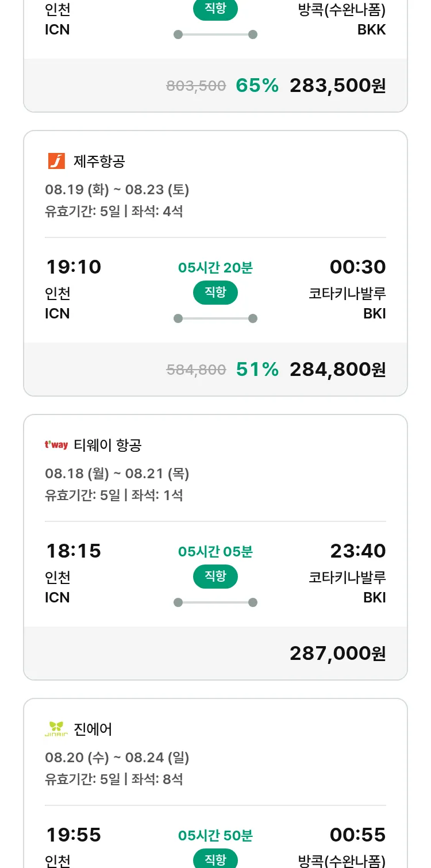Open the 티웨이 항공 airline name

click(x=108, y=445)
